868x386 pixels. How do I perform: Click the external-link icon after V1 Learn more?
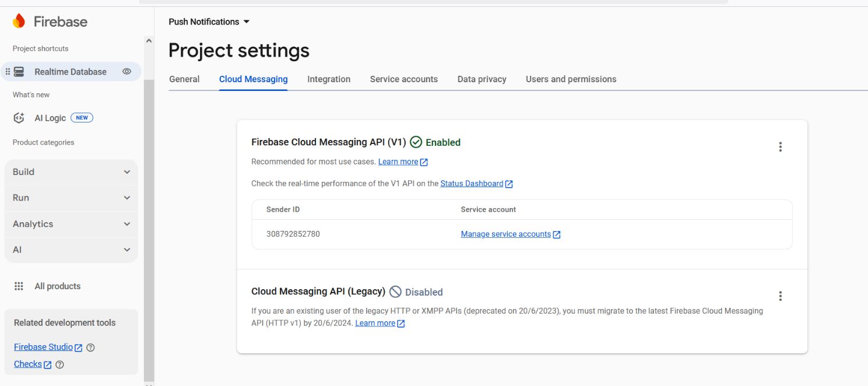pos(424,162)
